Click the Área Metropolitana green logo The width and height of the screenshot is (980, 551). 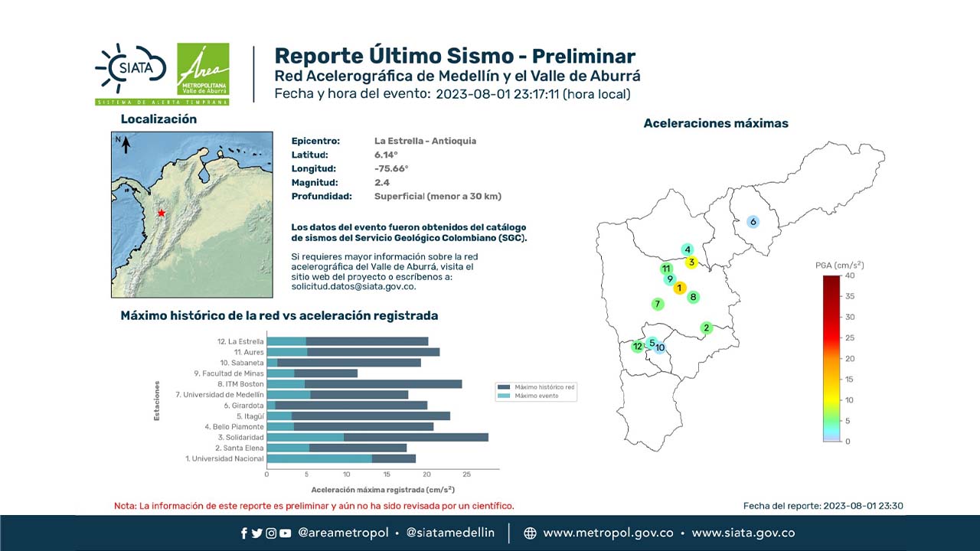click(x=202, y=70)
